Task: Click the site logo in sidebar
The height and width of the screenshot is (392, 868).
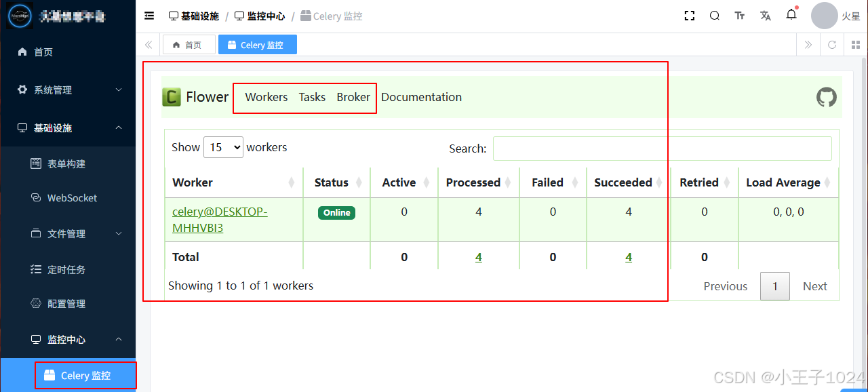Action: tap(20, 16)
